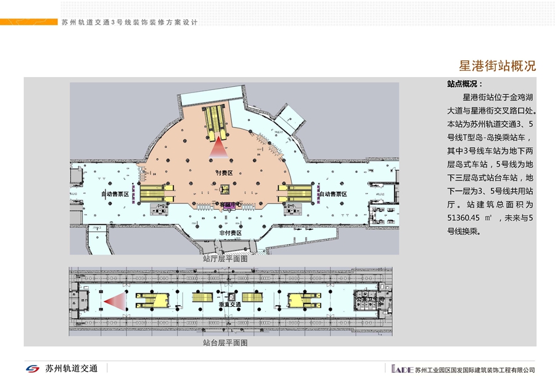Click the ADE company logo
555x392 pixels.
tap(403, 369)
